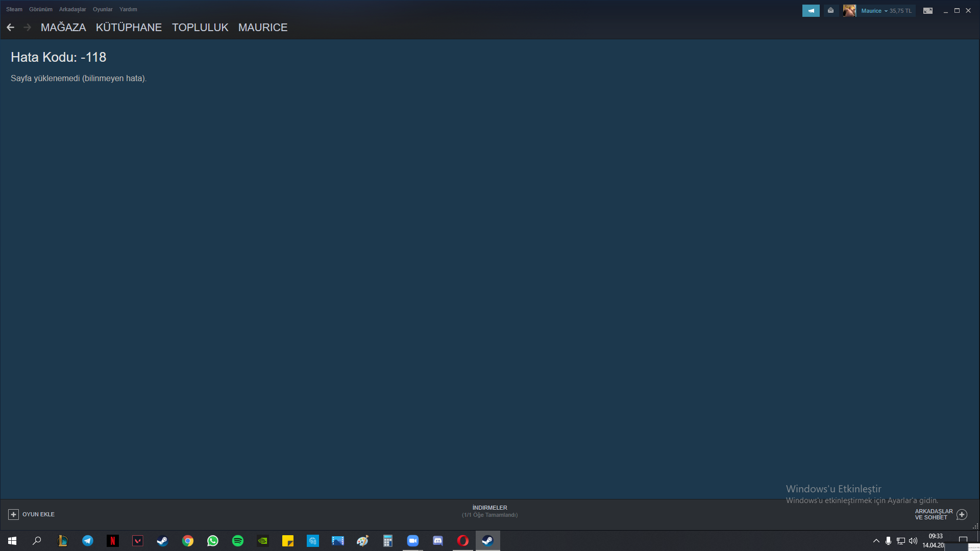Screen dimensions: 980x551
Task: Click the Maurice profile avatar picture
Action: tap(849, 11)
